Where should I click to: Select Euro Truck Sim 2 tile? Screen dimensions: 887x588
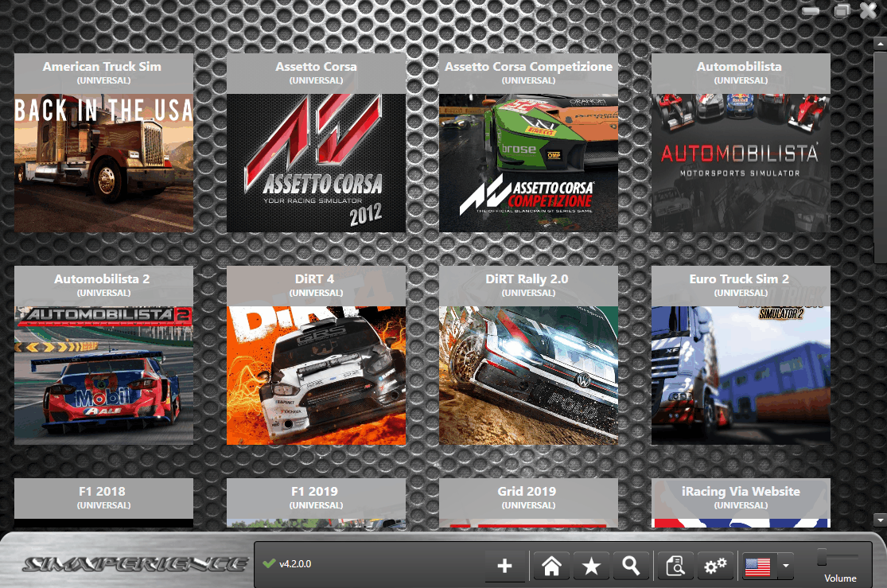point(740,356)
